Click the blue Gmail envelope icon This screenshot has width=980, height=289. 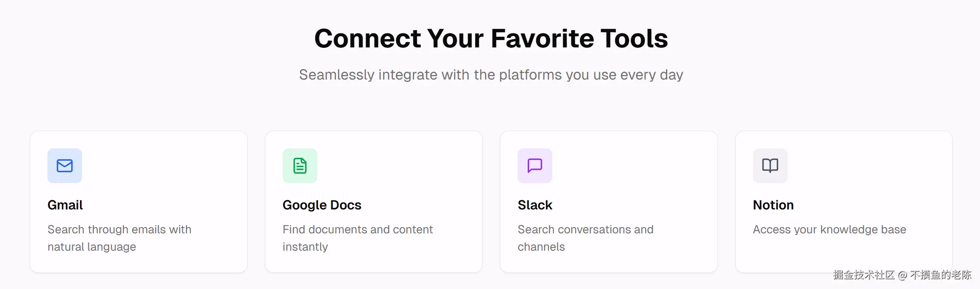[x=65, y=166]
